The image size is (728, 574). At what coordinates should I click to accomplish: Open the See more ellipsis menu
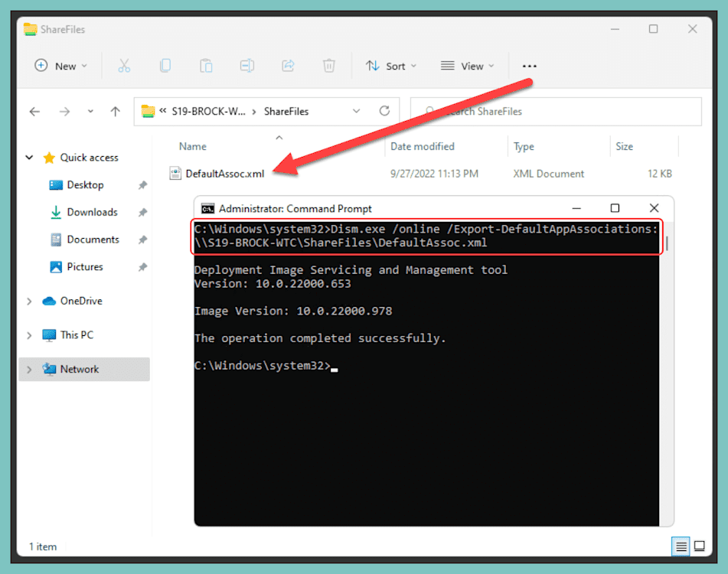pos(529,66)
